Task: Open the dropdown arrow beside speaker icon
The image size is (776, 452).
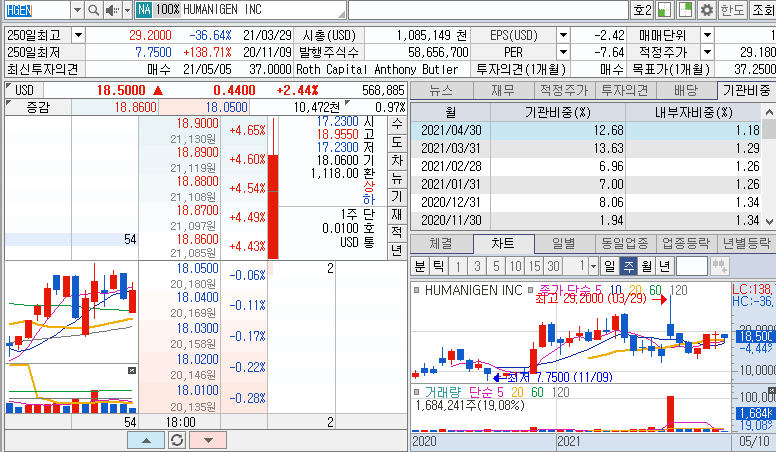Action: point(127,10)
